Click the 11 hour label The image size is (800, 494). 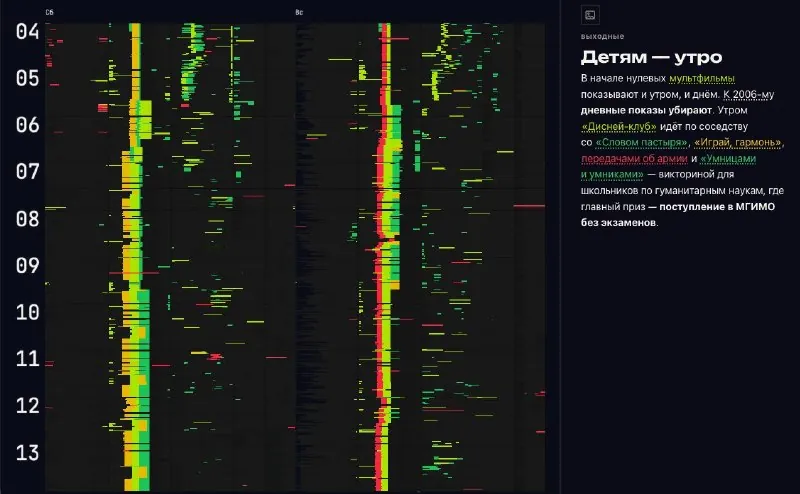click(x=28, y=359)
